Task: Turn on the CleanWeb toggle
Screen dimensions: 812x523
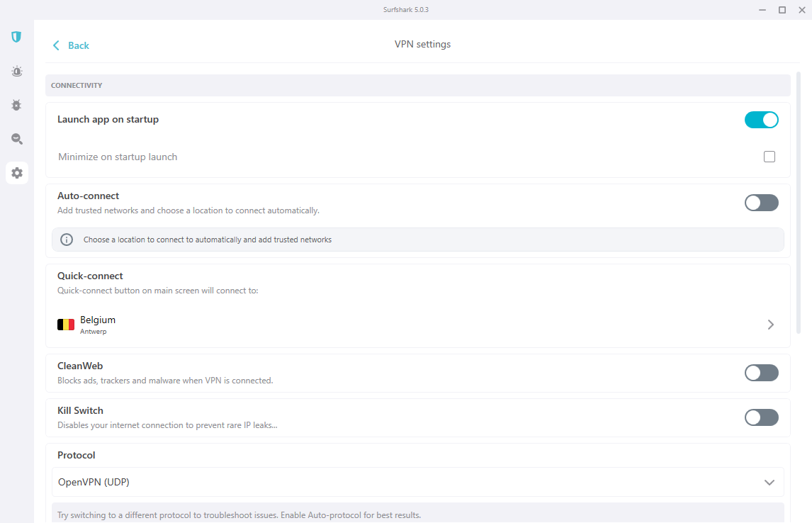Action: pos(761,372)
